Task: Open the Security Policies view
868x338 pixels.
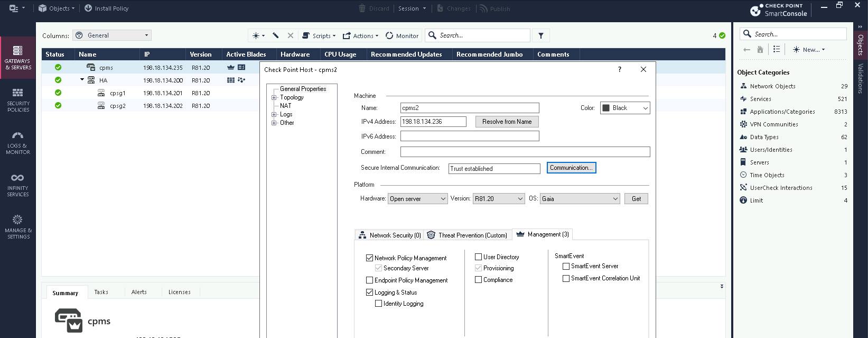Action: [x=18, y=100]
